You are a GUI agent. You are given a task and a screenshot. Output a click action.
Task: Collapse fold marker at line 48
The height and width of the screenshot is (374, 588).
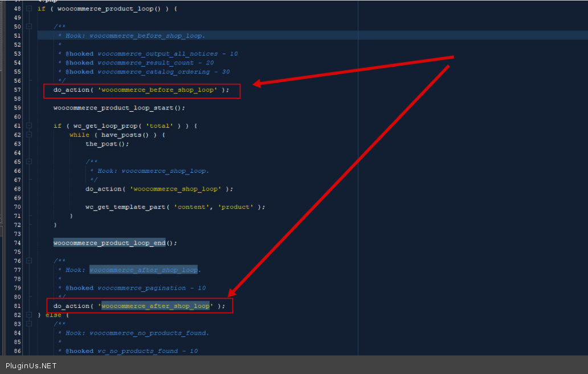29,9
